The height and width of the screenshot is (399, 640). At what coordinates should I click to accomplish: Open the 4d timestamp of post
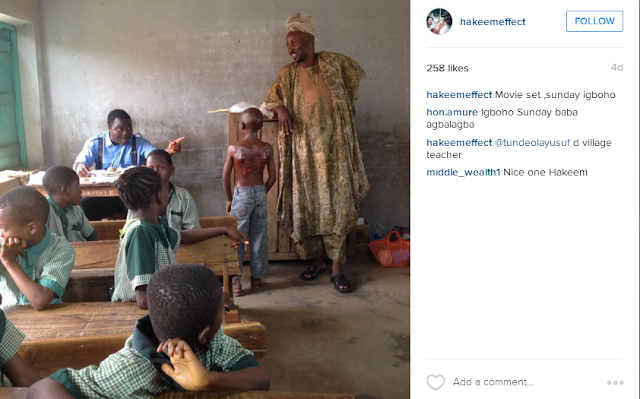(x=617, y=67)
